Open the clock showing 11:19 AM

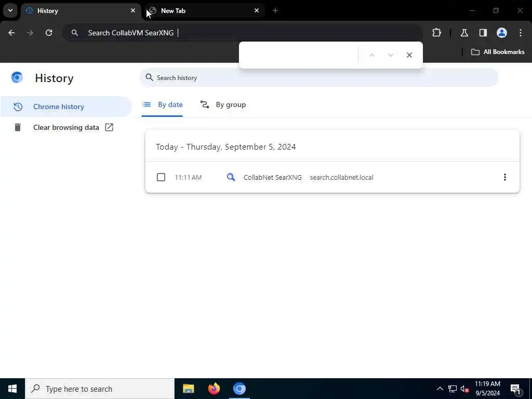click(487, 389)
